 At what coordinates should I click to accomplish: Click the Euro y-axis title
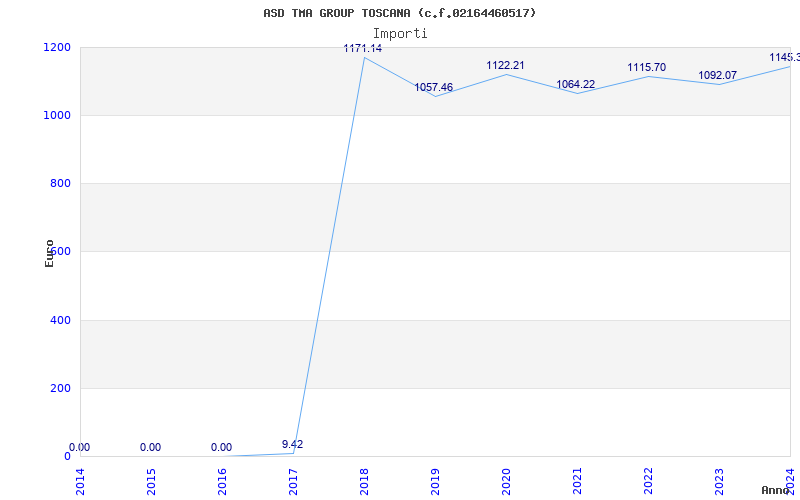[x=49, y=253]
